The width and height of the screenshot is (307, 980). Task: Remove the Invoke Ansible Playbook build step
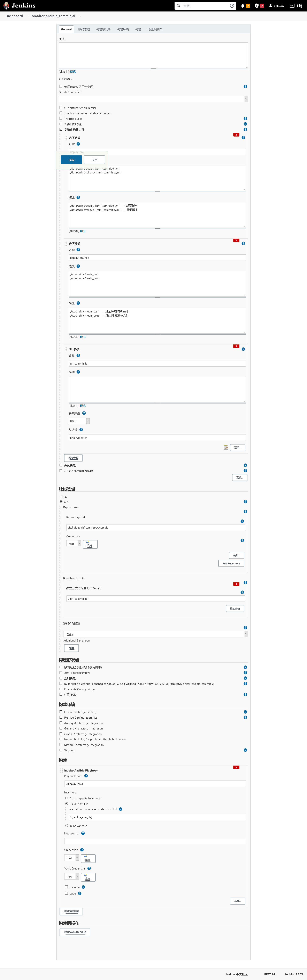(236, 767)
